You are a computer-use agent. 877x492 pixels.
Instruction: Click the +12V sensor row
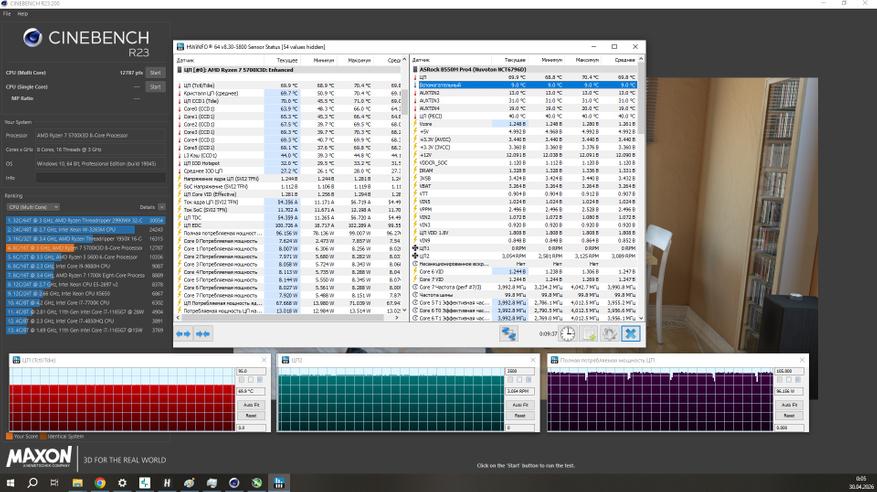coord(526,155)
